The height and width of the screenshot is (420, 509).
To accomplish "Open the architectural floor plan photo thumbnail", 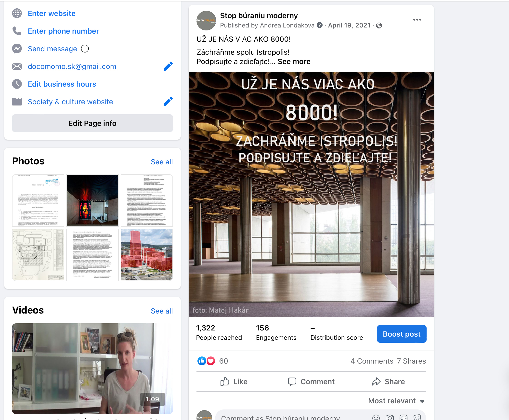I will pyautogui.click(x=38, y=255).
